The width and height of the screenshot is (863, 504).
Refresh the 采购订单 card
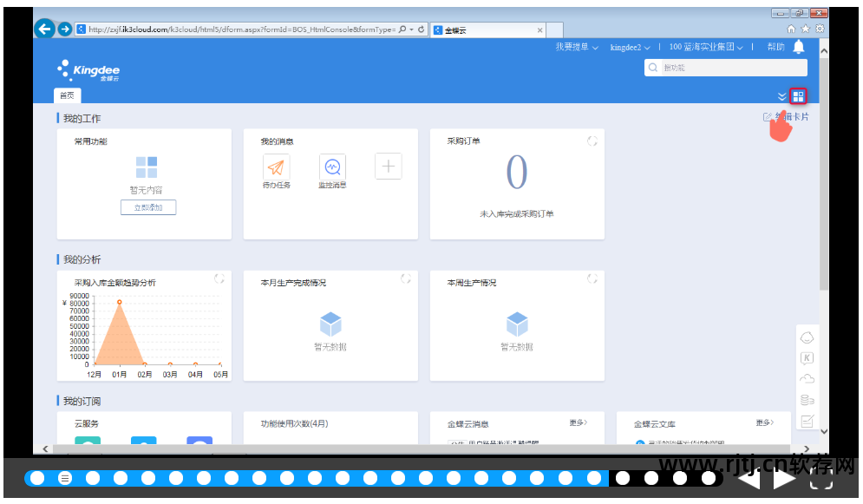click(x=592, y=141)
